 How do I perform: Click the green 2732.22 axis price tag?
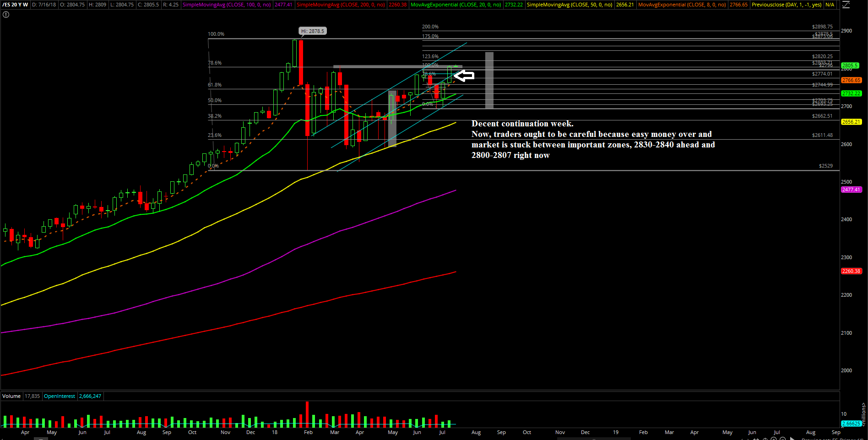click(852, 93)
